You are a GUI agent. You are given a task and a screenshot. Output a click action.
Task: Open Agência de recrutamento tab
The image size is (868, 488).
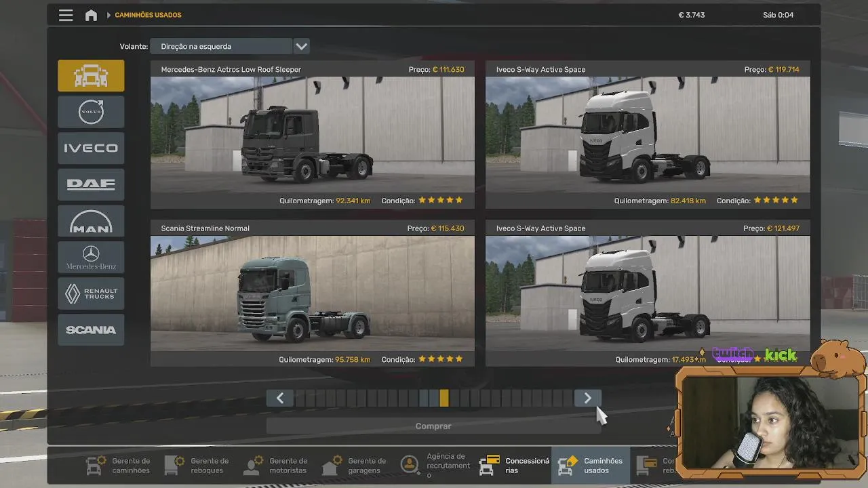point(435,466)
